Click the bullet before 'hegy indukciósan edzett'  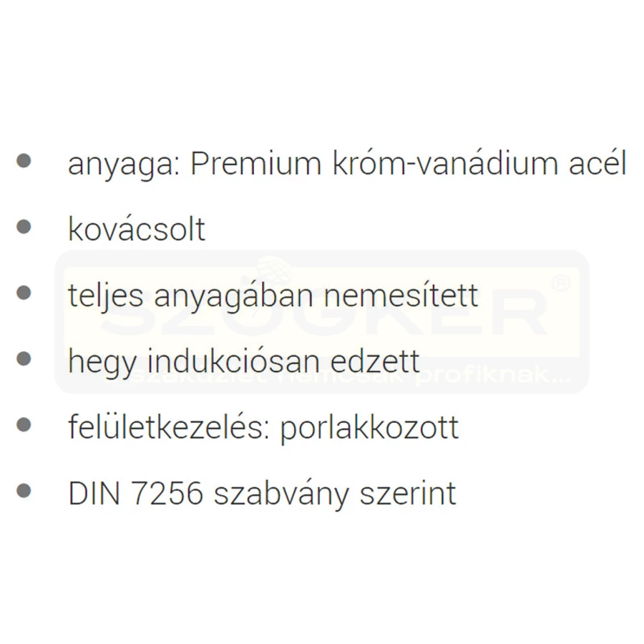(x=24, y=358)
